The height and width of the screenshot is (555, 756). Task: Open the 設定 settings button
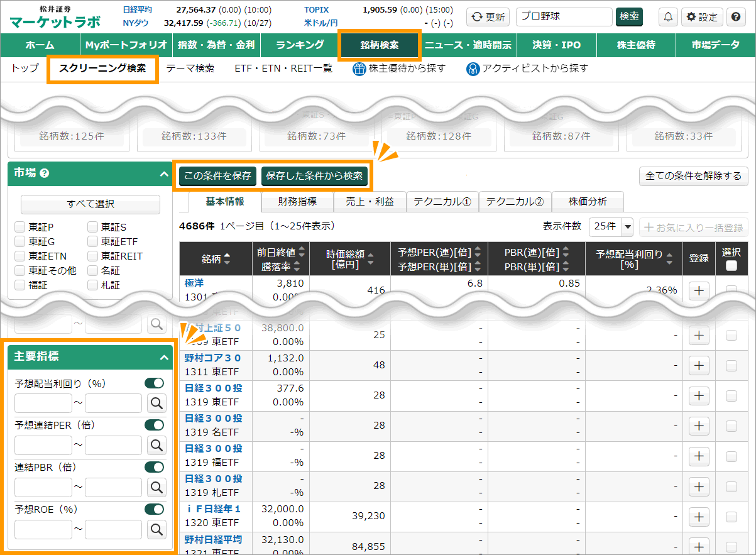pyautogui.click(x=703, y=17)
